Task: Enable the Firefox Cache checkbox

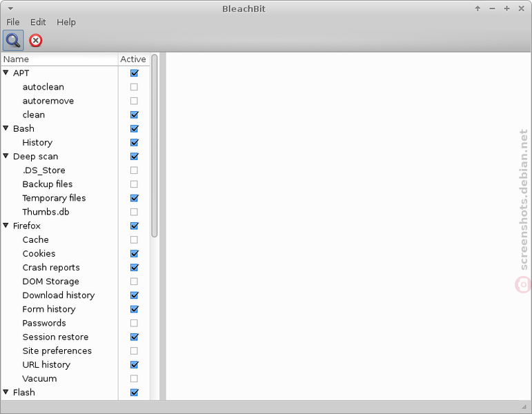Action: pos(134,240)
